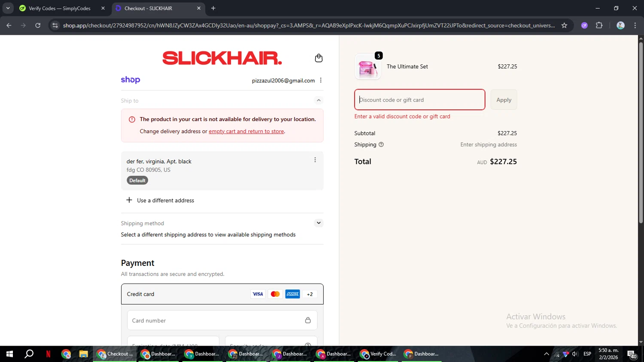Show the Shipping info tooltip icon

381,145
